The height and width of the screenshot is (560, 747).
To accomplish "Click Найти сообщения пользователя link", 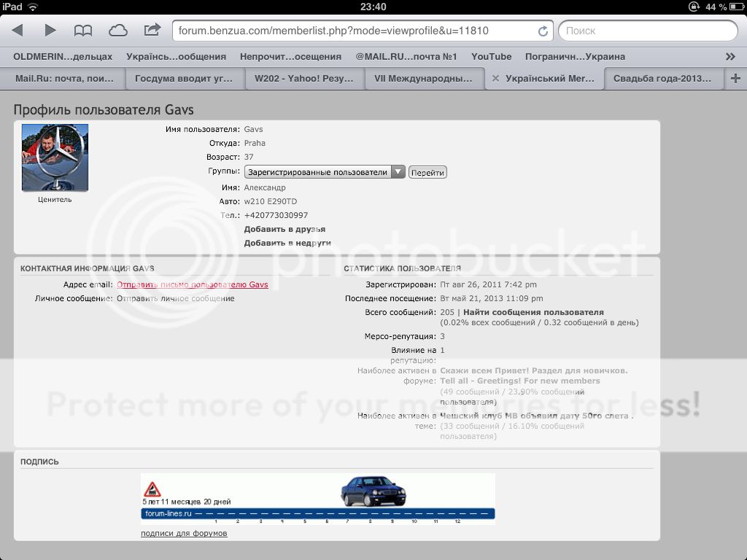I will tap(533, 312).
